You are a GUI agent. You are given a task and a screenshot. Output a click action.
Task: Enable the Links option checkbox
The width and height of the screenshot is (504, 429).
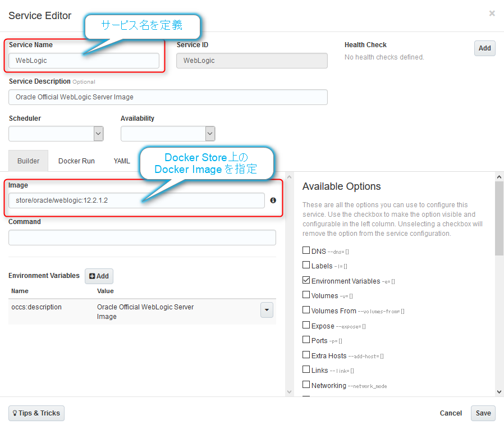(x=306, y=369)
